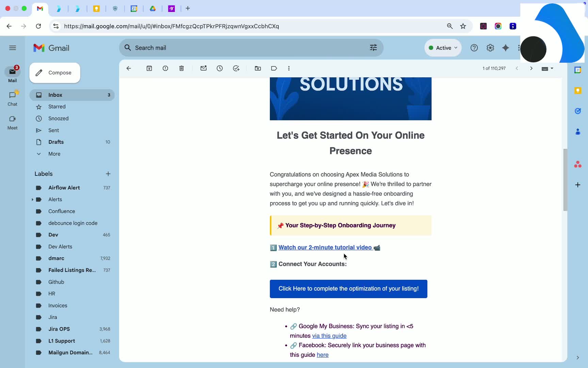Image resolution: width=588 pixels, height=368 pixels.
Task: Add the email to Tasks
Action: (236, 68)
